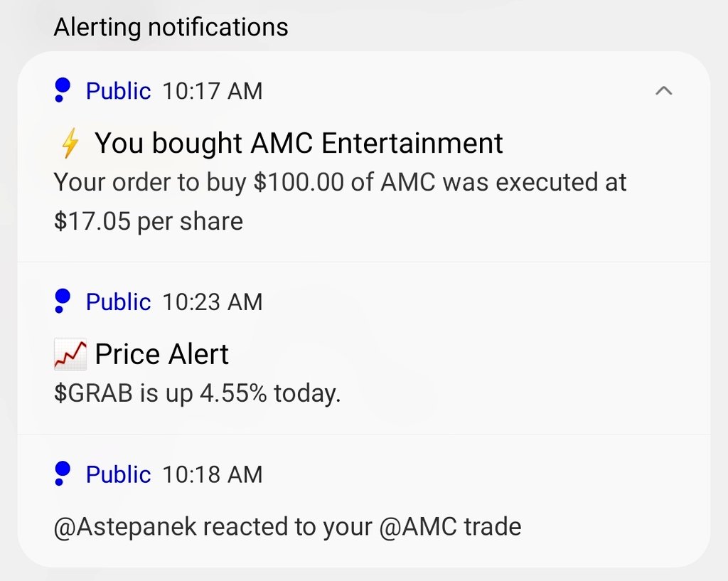Open '$GRAB is up 4.55% today' message
Screen dimensions: 728x581
pyautogui.click(x=198, y=393)
